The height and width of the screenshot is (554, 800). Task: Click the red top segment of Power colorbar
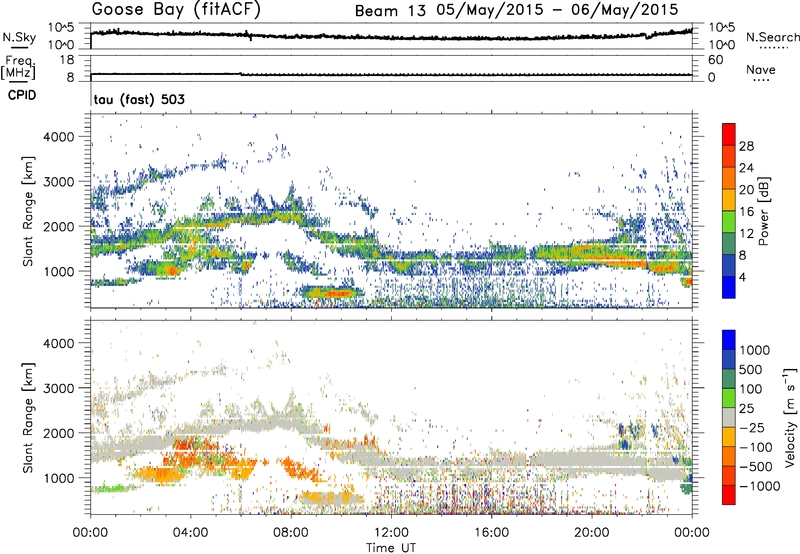coord(729,134)
